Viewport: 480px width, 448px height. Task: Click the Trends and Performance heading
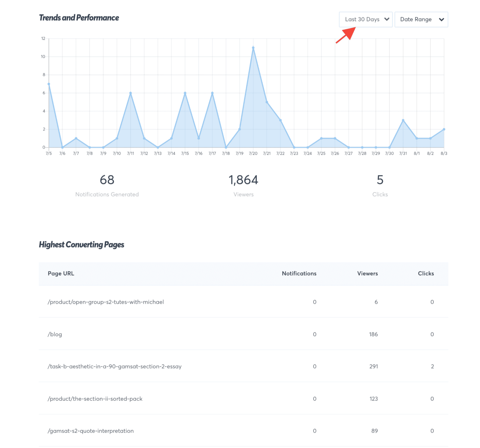(x=79, y=18)
